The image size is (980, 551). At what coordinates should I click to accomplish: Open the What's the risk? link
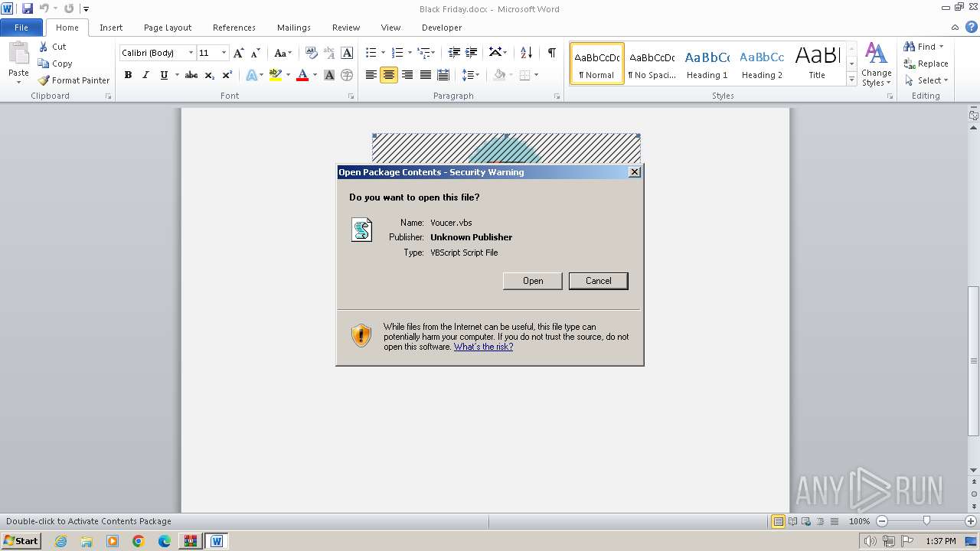(x=483, y=347)
